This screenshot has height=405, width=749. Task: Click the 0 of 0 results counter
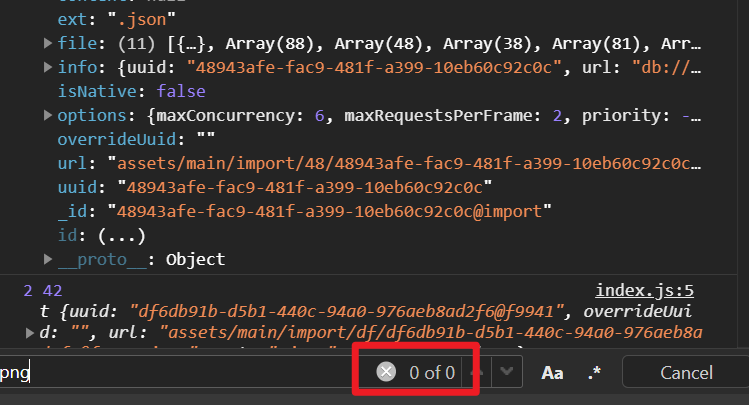[432, 373]
